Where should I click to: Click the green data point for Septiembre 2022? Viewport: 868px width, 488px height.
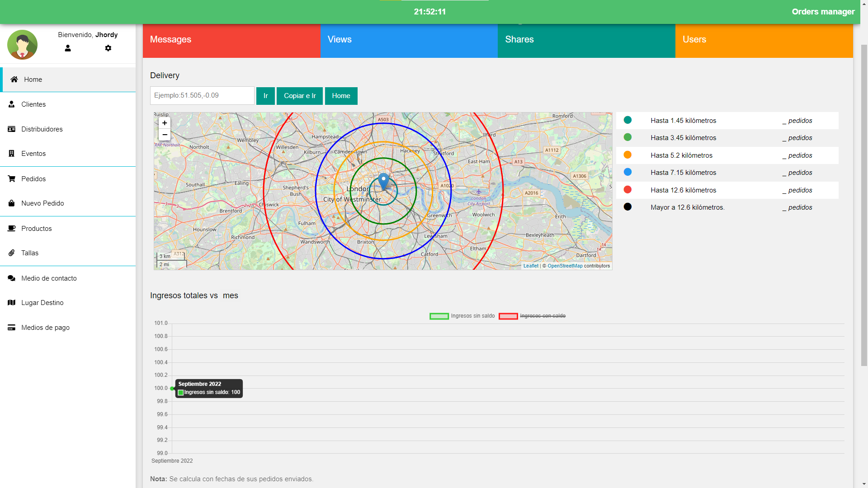(172, 388)
